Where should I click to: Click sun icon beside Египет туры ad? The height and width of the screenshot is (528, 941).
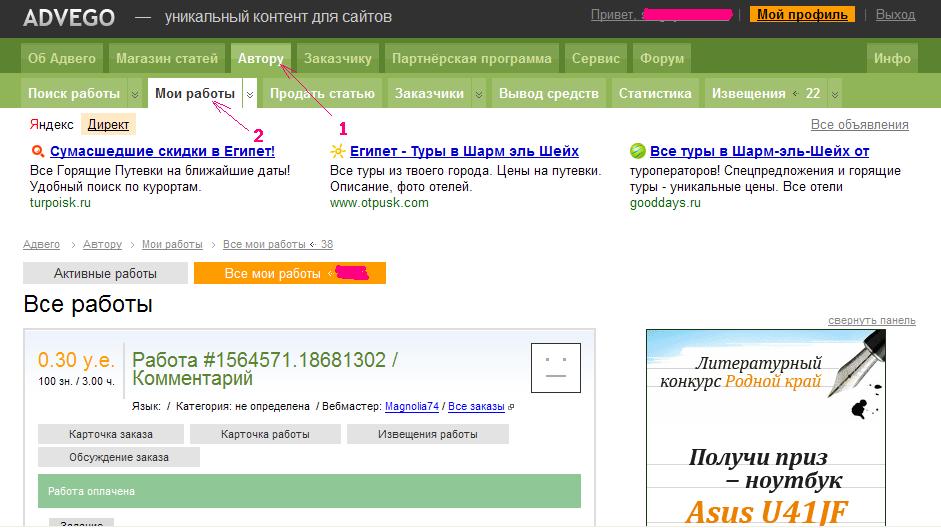(337, 151)
